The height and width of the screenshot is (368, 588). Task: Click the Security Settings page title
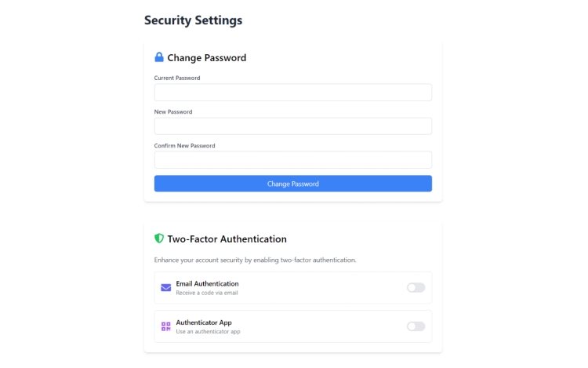pyautogui.click(x=193, y=20)
